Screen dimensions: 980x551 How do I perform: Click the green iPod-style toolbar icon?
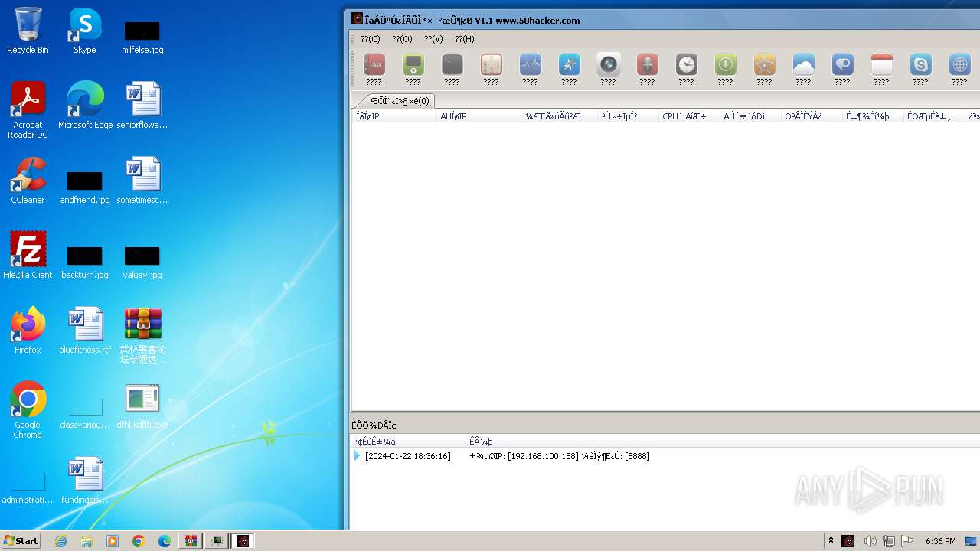coord(413,65)
